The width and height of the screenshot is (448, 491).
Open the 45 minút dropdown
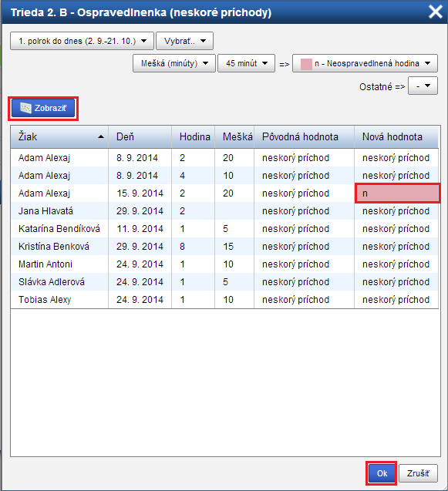tap(246, 63)
